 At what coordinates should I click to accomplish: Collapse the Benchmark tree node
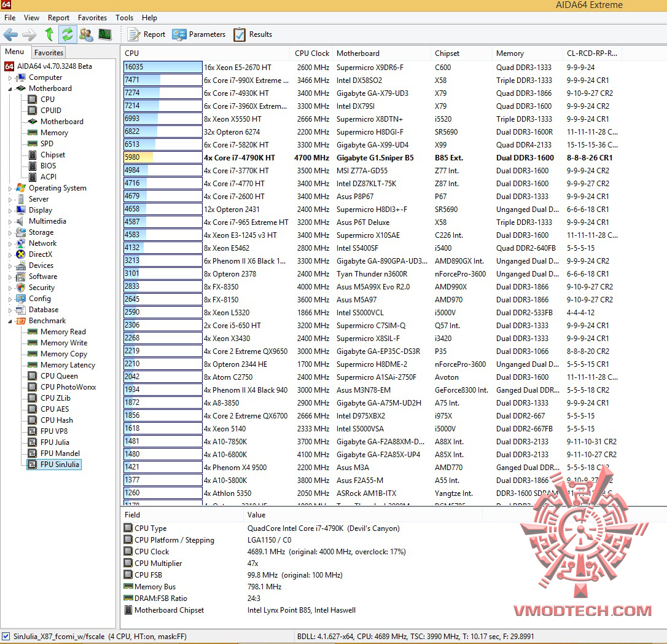point(10,321)
